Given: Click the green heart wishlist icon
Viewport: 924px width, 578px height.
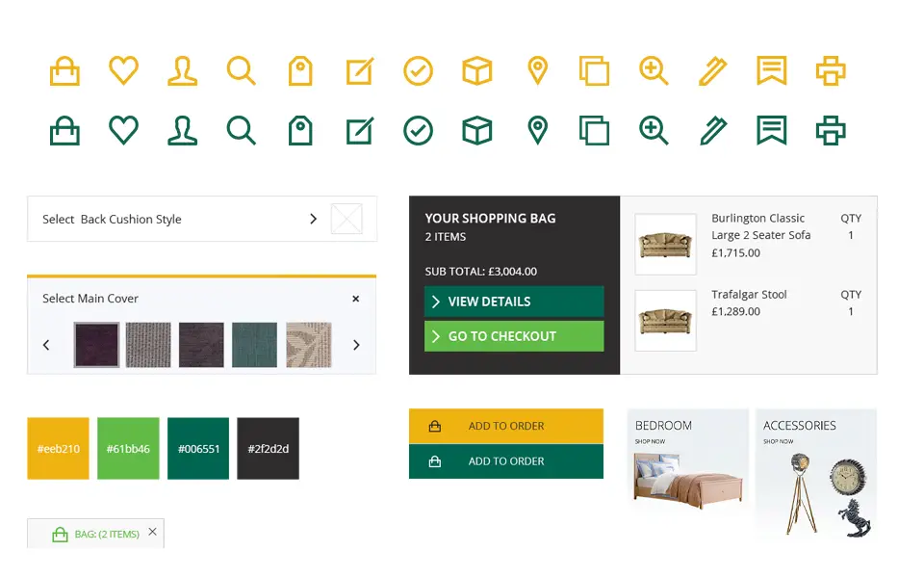Looking at the screenshot, I should tap(123, 130).
